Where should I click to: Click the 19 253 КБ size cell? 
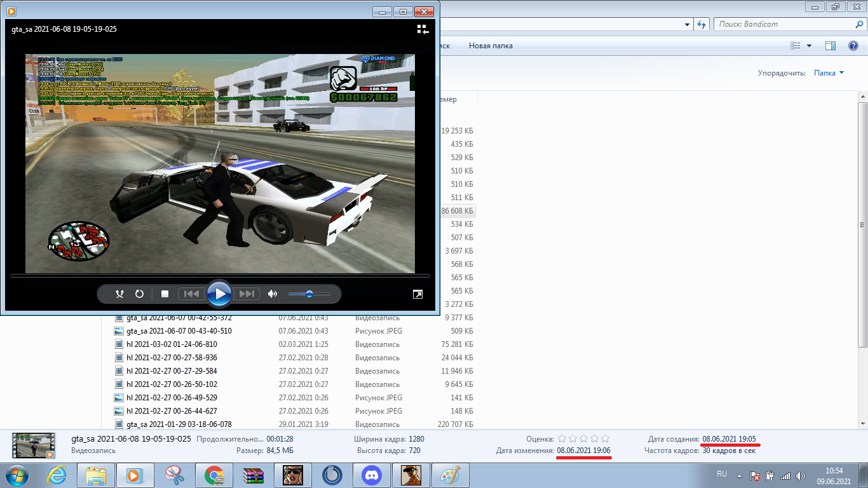[x=457, y=131]
